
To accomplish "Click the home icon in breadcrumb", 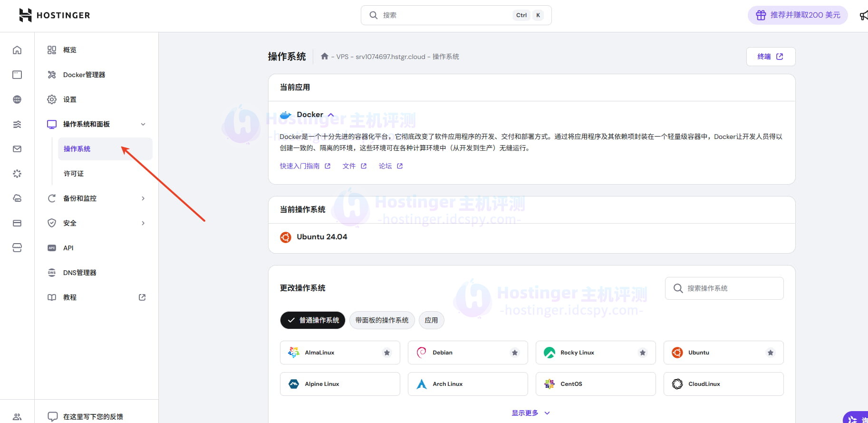I will point(325,57).
